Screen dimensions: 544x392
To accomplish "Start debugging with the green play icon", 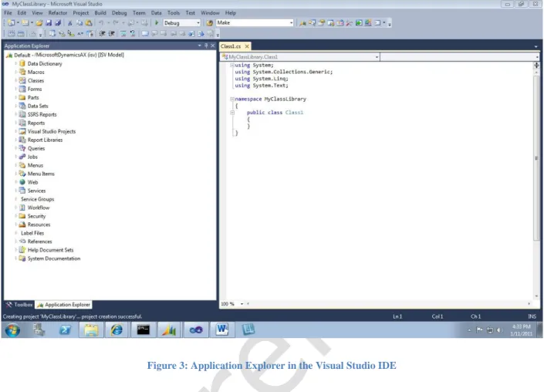I will tap(157, 22).
